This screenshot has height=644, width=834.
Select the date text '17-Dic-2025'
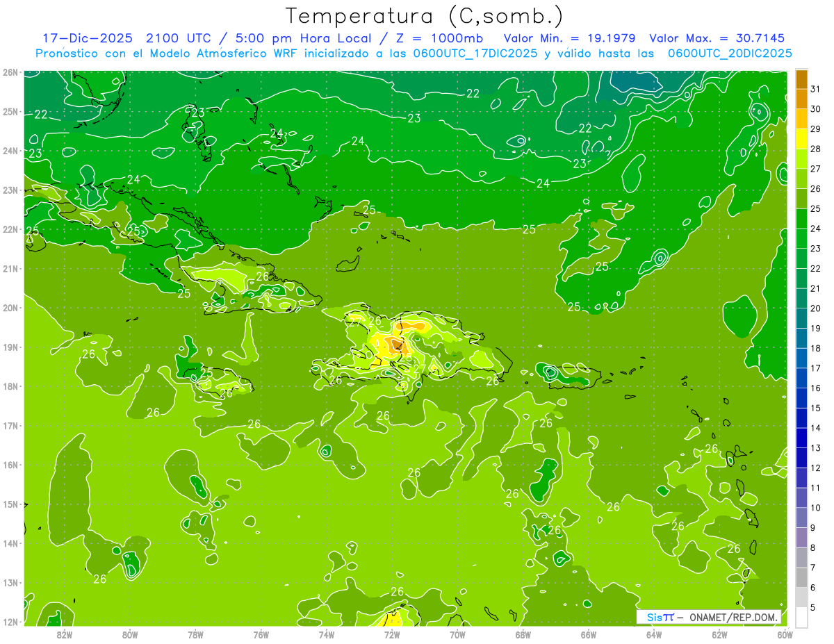(x=89, y=38)
